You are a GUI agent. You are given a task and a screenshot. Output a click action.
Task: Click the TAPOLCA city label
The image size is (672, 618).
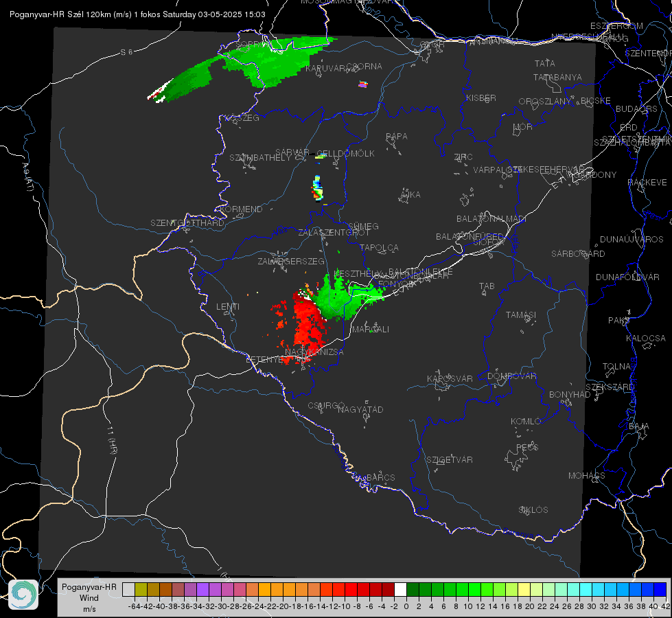[380, 247]
